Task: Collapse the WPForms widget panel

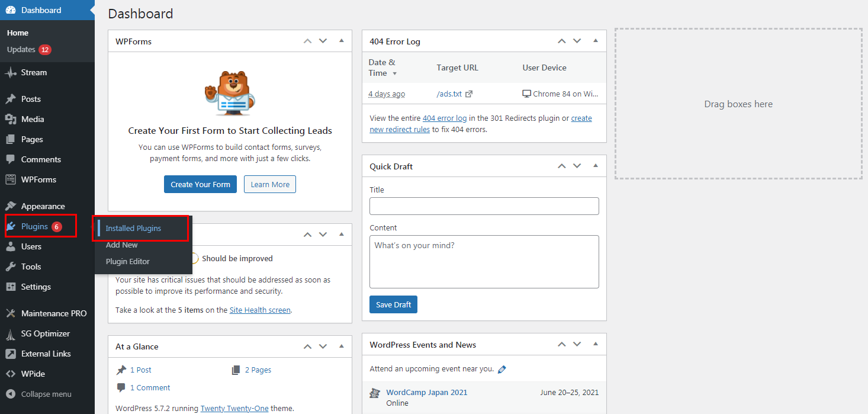Action: [341, 41]
